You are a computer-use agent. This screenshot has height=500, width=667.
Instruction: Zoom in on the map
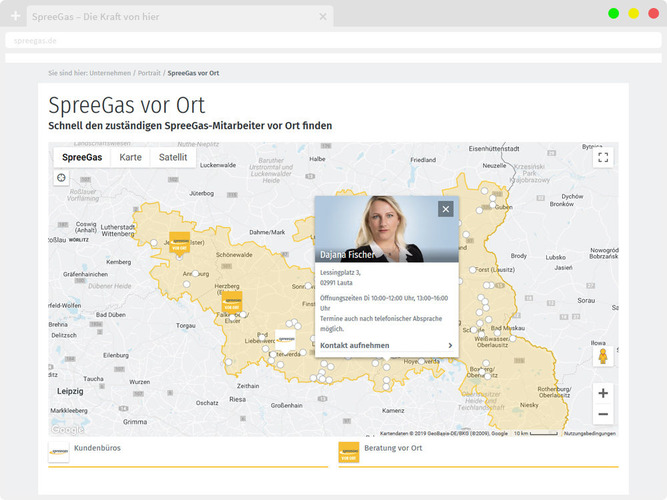click(x=603, y=393)
